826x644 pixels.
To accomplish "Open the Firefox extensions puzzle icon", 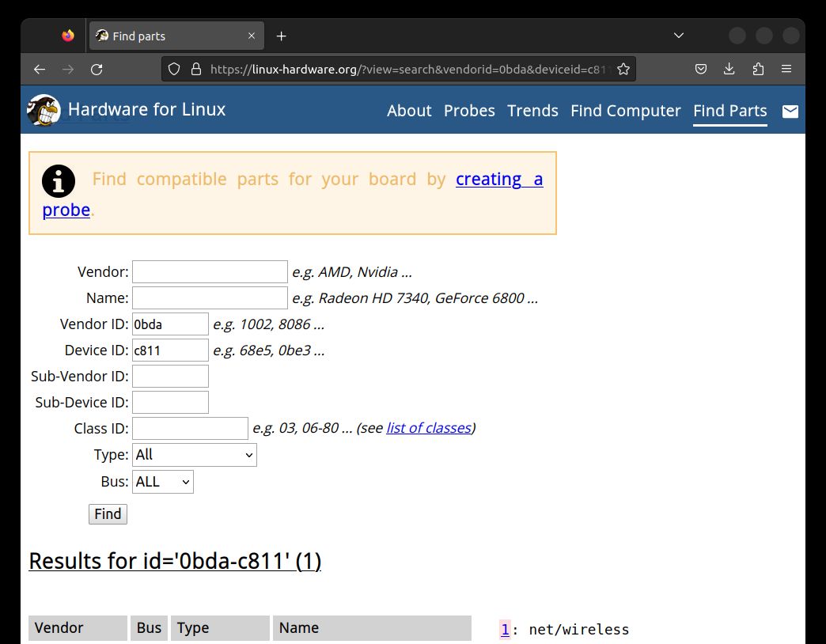I will tap(758, 70).
